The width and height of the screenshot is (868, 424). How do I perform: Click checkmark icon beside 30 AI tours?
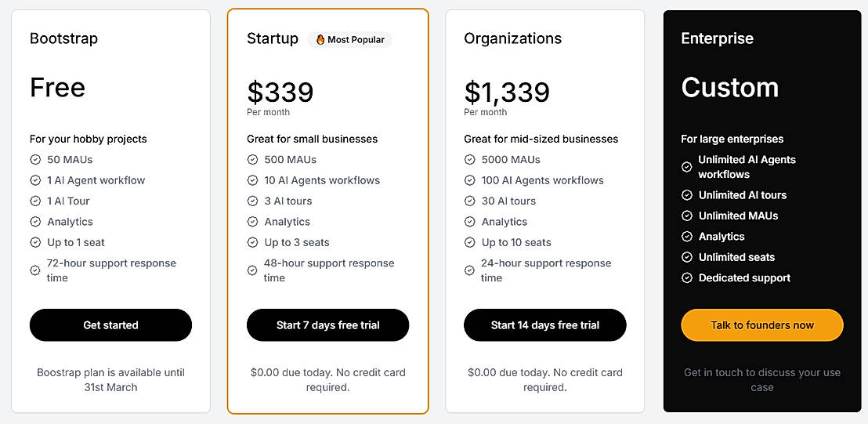[x=469, y=201]
